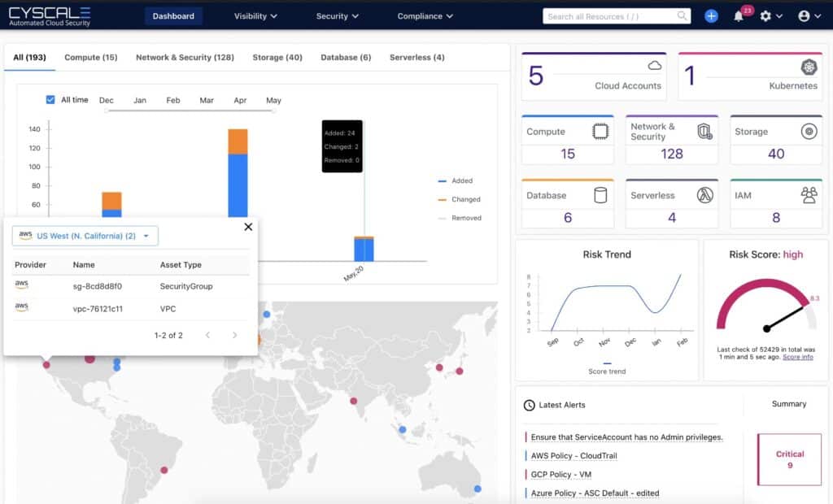
Task: Click the Cloud Accounts count 5
Action: (536, 76)
